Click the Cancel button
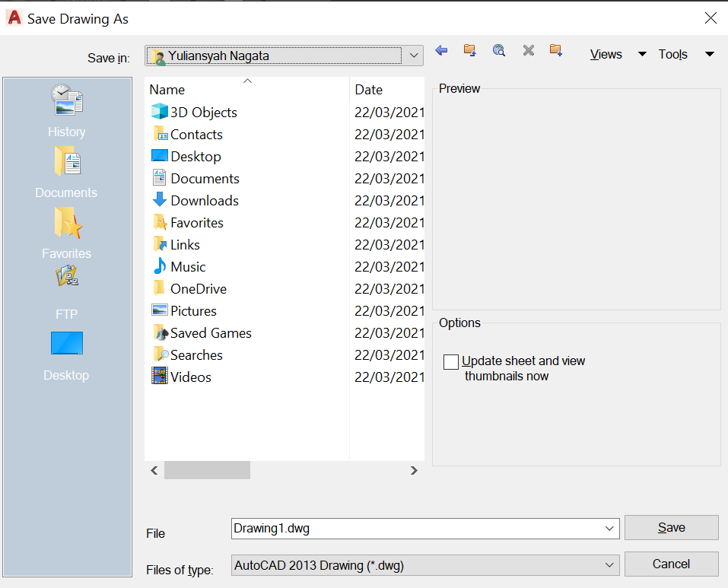 click(x=672, y=564)
